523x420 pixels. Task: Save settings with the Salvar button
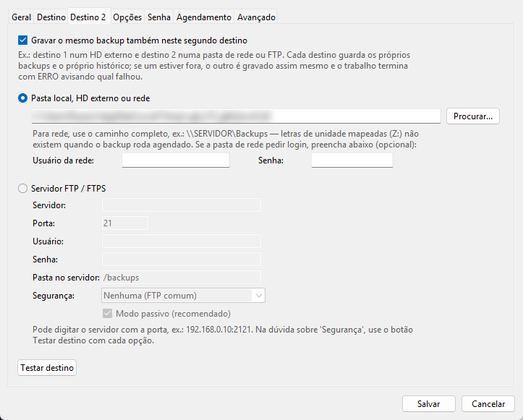pos(429,403)
